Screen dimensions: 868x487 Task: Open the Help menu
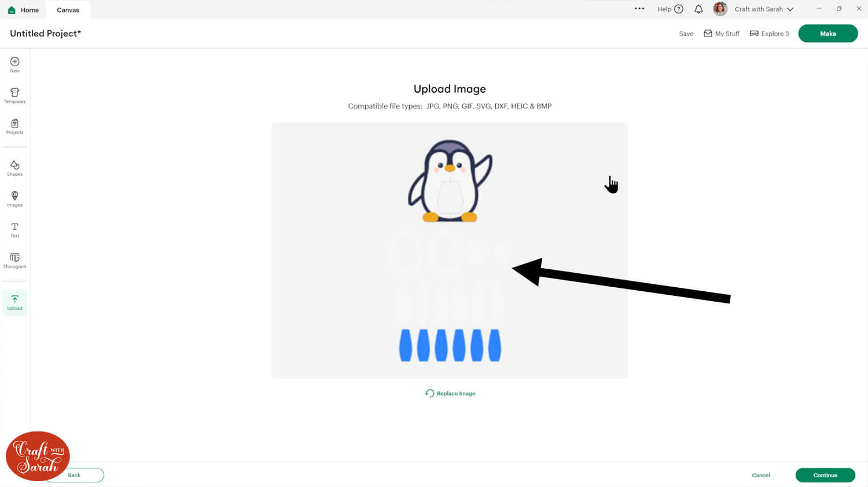[x=670, y=9]
